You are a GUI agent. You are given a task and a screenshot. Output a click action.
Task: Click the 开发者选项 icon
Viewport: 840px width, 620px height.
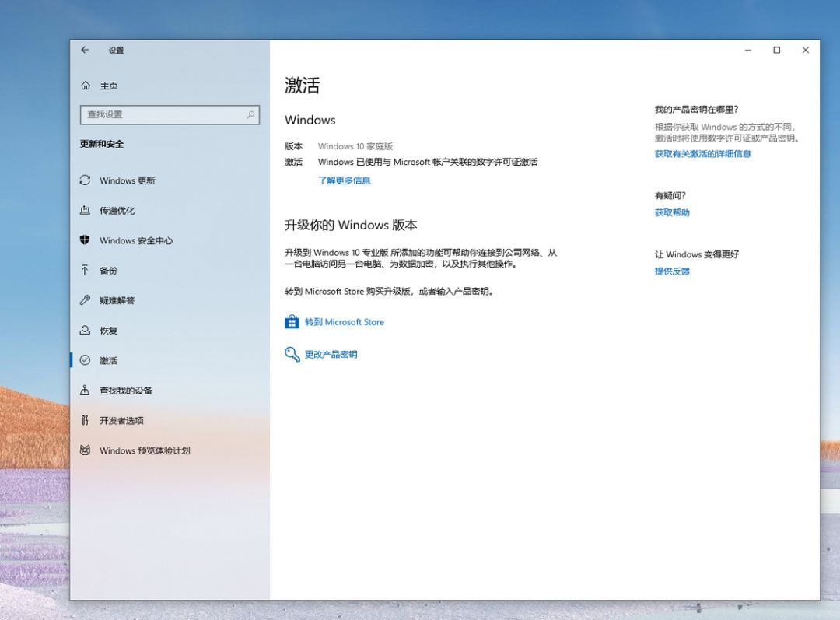[x=86, y=420]
